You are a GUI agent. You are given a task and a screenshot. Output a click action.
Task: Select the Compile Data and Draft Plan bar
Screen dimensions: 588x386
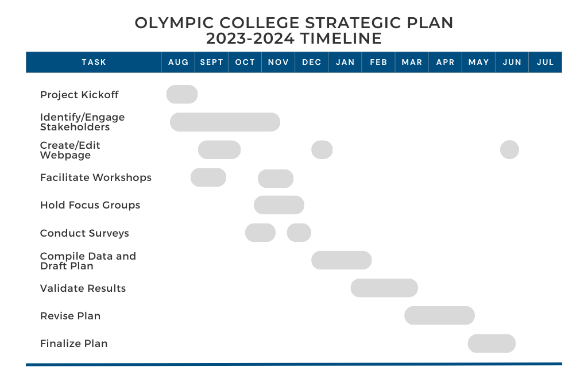342,260
